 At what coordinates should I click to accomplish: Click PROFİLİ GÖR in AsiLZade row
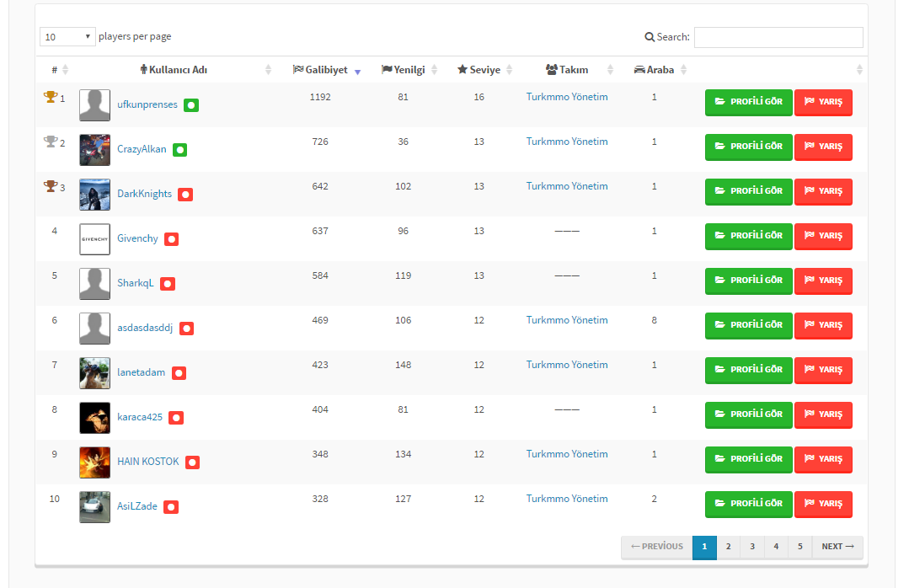click(x=748, y=504)
